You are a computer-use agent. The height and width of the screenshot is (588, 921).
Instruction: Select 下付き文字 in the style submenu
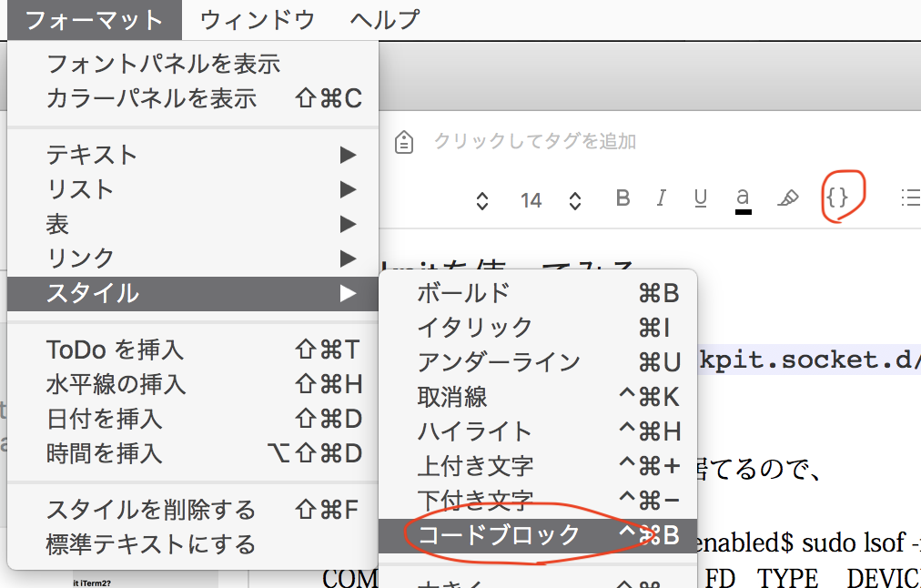click(538, 501)
